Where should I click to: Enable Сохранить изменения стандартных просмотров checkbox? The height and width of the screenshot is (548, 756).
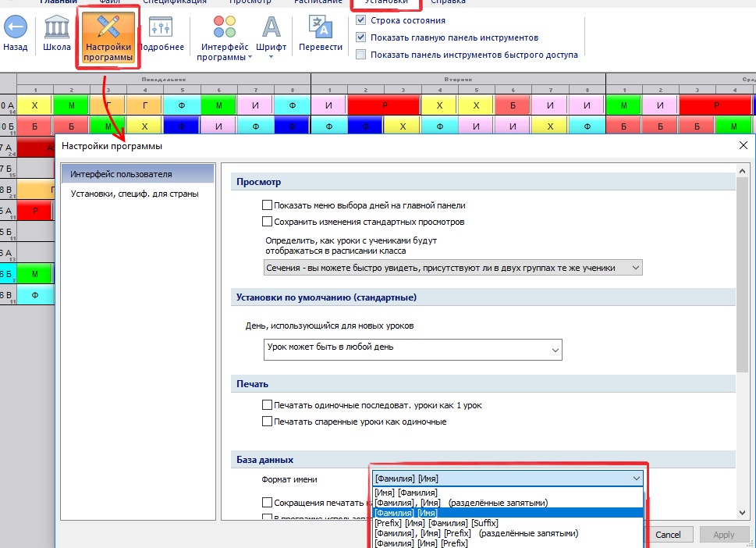tap(267, 222)
